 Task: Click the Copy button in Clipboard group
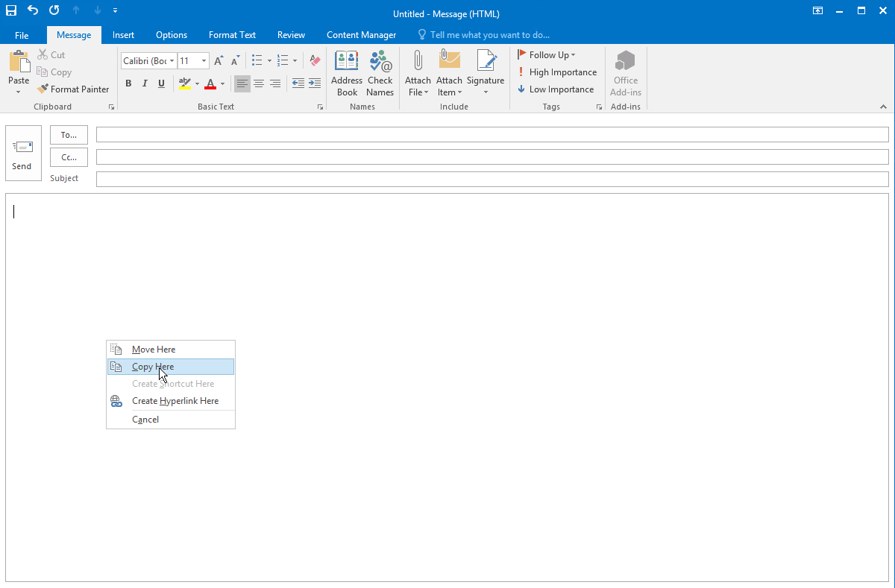point(54,72)
